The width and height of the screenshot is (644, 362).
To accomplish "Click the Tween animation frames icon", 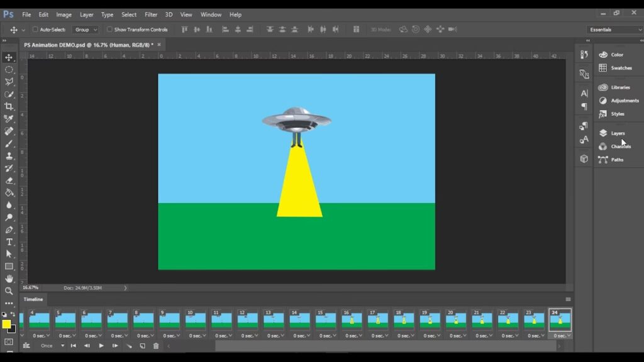I will 129,346.
